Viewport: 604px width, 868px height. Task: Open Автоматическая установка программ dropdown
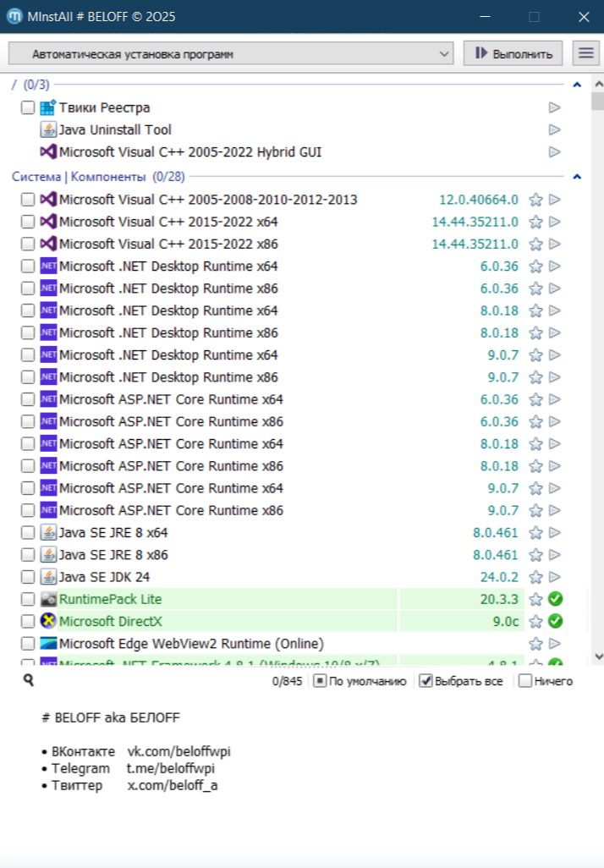click(x=231, y=53)
